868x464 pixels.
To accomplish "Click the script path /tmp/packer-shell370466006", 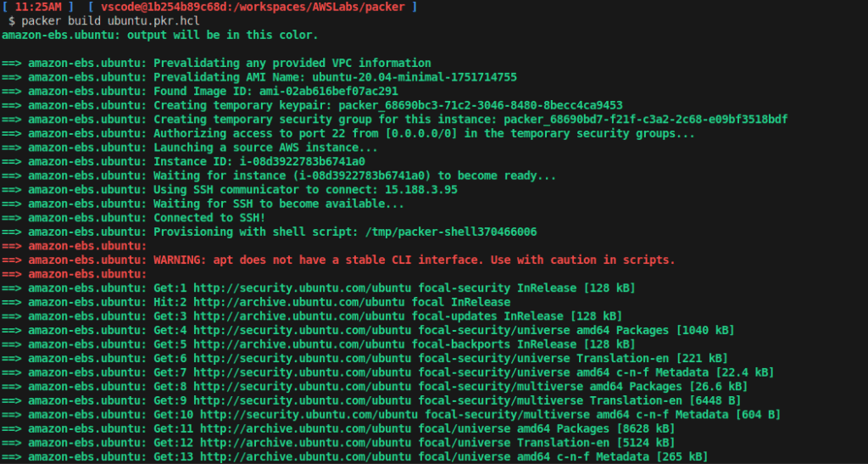I will tap(451, 232).
